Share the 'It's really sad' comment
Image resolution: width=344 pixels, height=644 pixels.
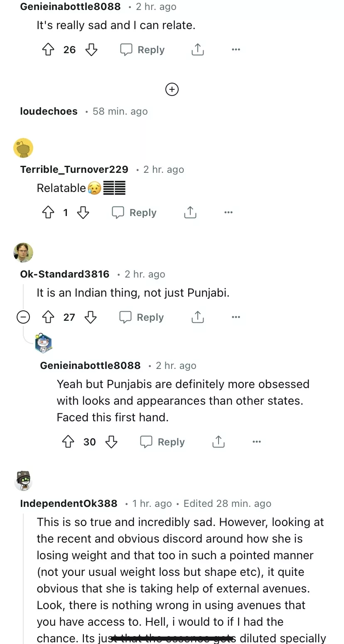tap(198, 50)
